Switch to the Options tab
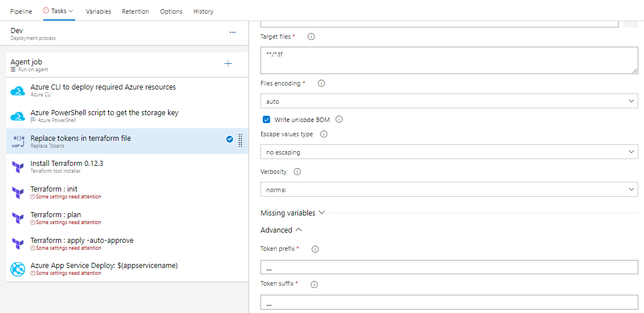This screenshot has width=644, height=313. coord(172,11)
